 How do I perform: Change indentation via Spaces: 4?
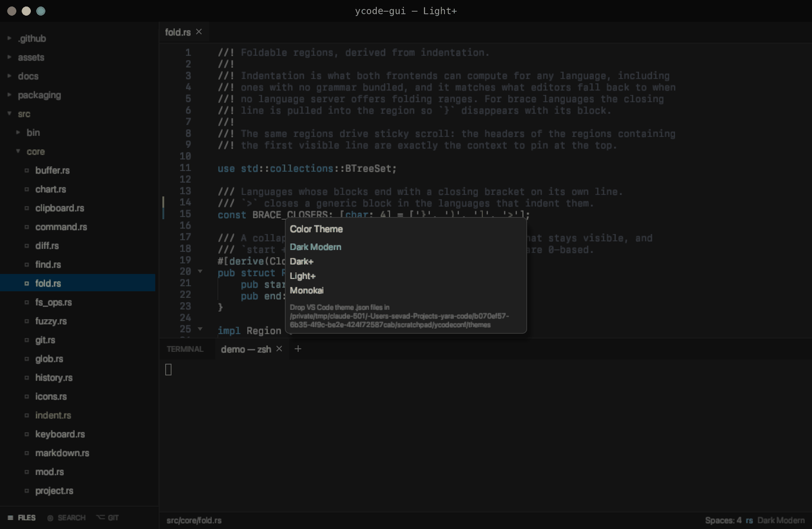723,520
